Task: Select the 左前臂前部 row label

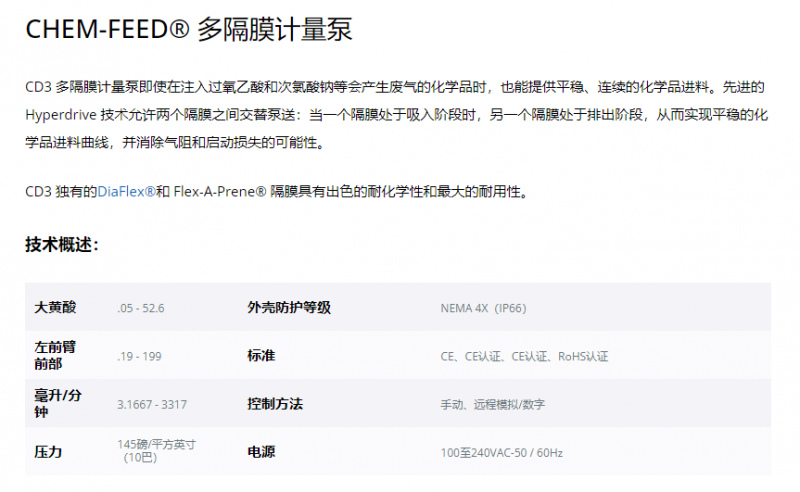Action: point(55,355)
